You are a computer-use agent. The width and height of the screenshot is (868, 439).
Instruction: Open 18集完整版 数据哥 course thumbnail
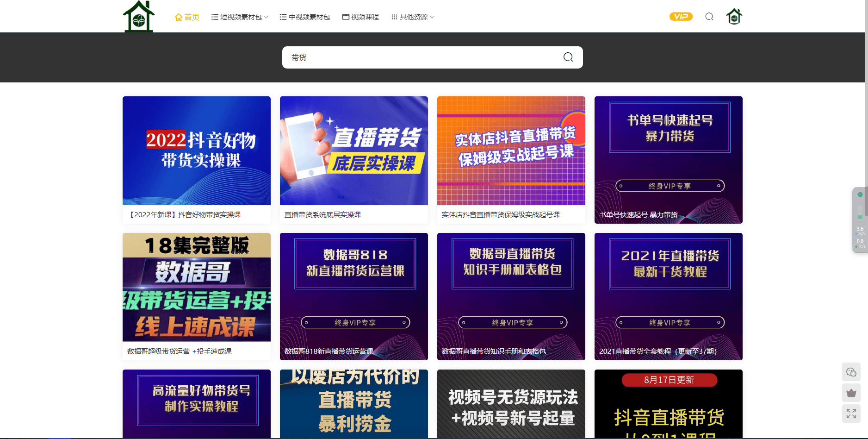point(197,287)
